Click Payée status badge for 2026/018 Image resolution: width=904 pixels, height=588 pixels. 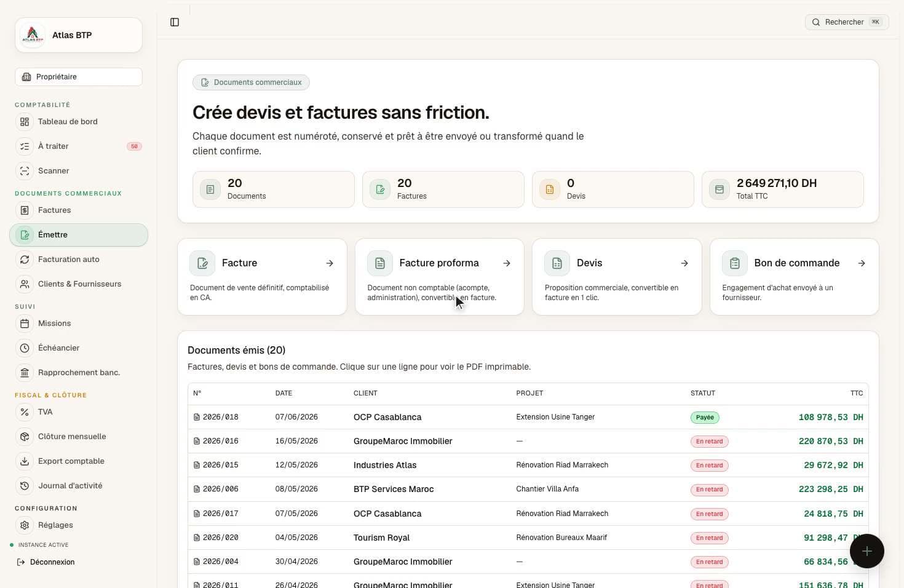point(705,417)
